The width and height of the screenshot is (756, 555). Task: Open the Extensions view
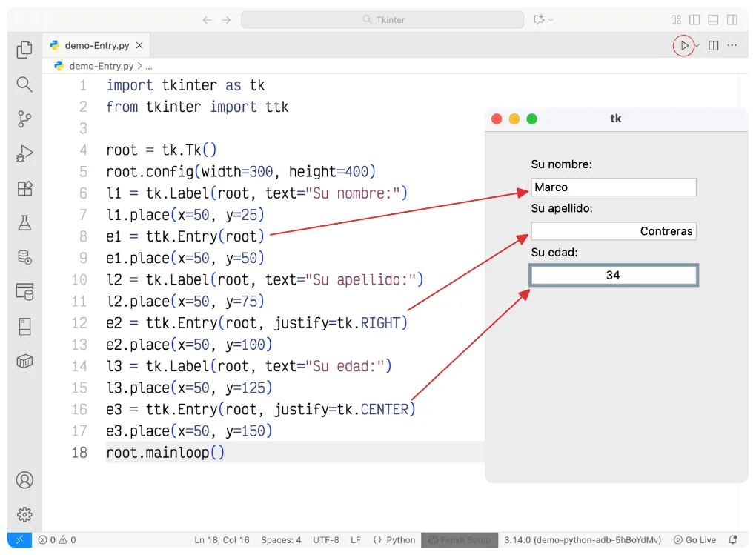[24, 188]
